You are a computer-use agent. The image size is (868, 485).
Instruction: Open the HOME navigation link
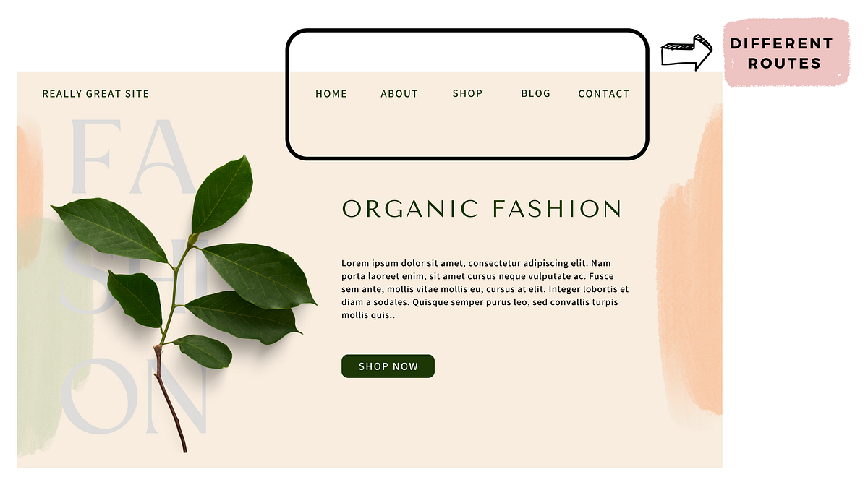(x=331, y=94)
